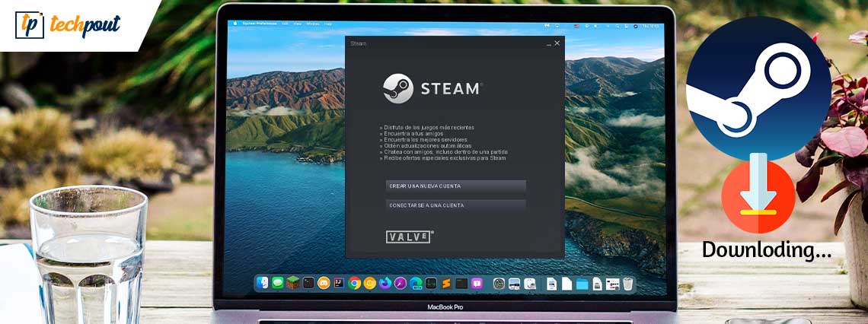Open the blue folder stack in dock
This screenshot has width=868, height=324.
[x=582, y=284]
